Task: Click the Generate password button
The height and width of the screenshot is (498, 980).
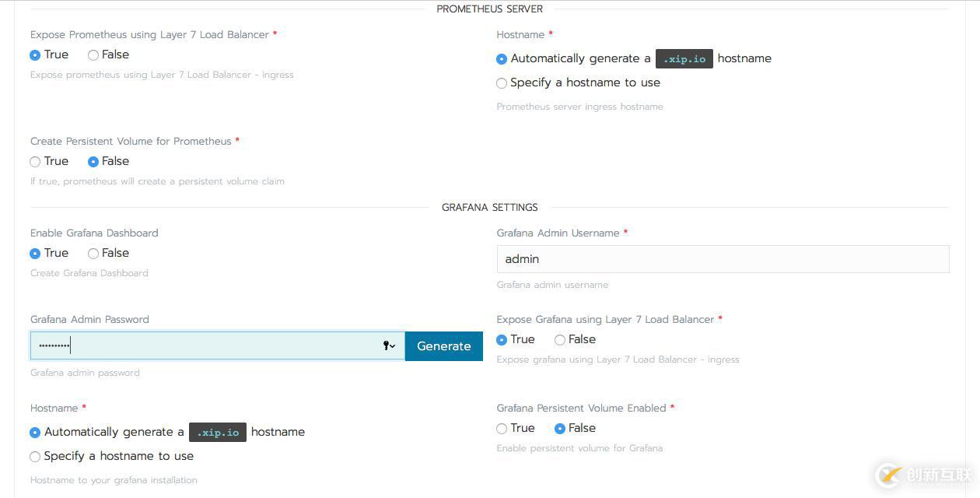Action: (444, 346)
